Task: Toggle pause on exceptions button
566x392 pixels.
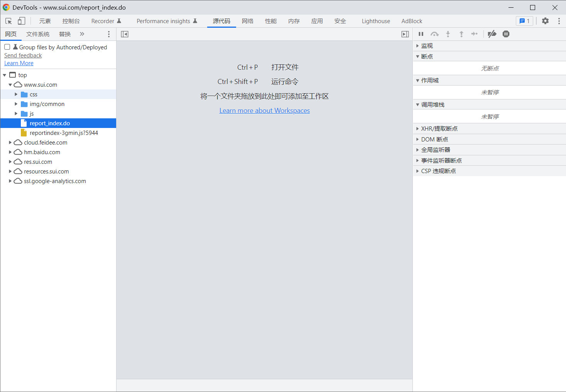Action: [506, 34]
